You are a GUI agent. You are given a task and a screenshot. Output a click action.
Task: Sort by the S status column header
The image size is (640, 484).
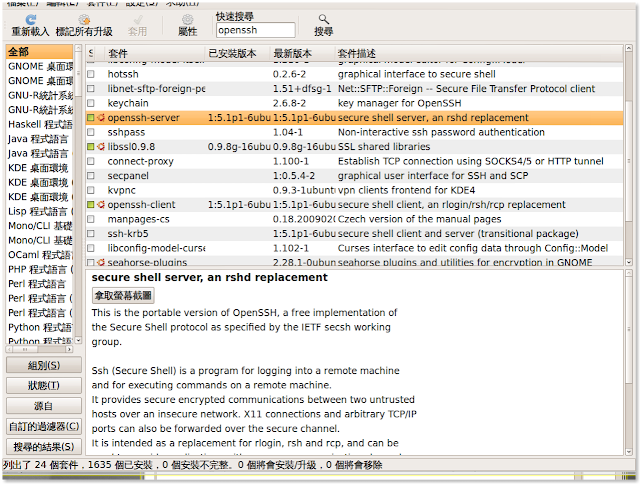click(x=91, y=53)
